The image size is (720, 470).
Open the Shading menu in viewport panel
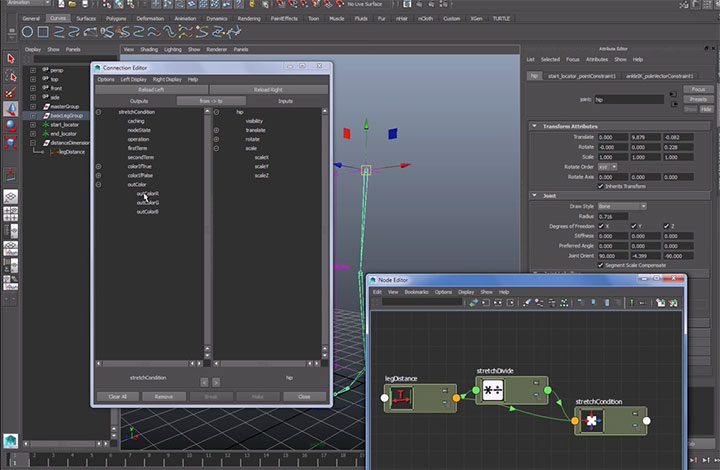(x=149, y=49)
